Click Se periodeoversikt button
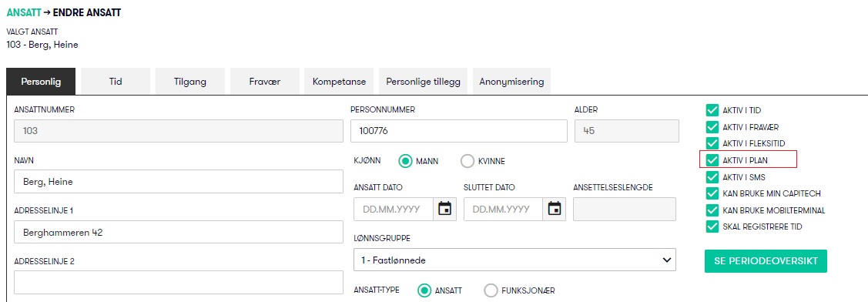Viewport: 868px width, 302px height. click(766, 261)
